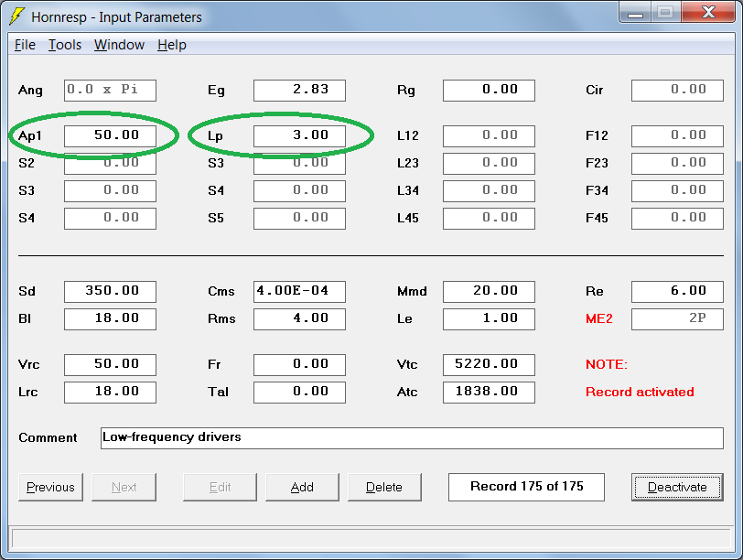Click the Bl field showing 18.00
This screenshot has width=743, height=560.
[110, 318]
